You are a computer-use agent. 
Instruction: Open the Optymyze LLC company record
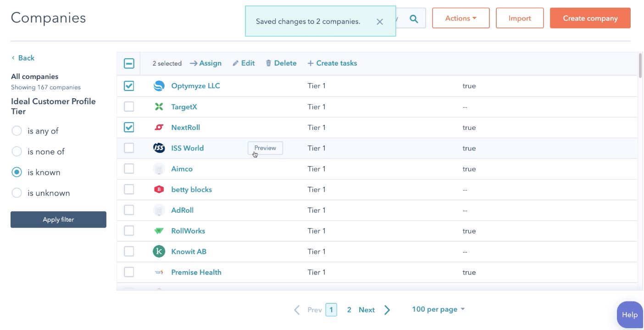point(195,86)
